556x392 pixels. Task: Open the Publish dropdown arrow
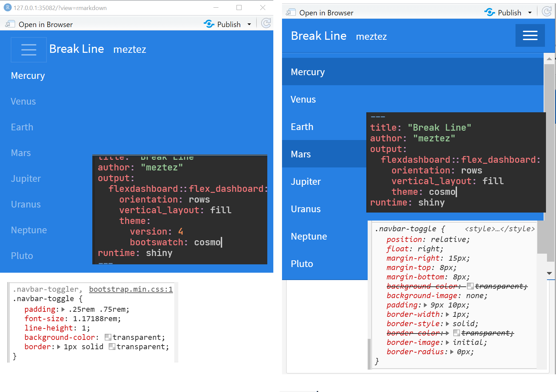point(249,24)
